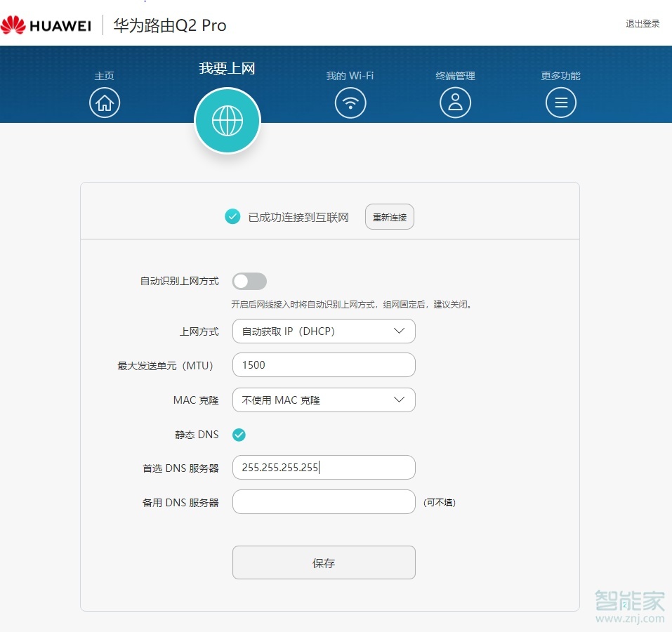This screenshot has height=632, width=672.
Task: Click the teal globe icon for 我要上网
Action: coord(227,119)
